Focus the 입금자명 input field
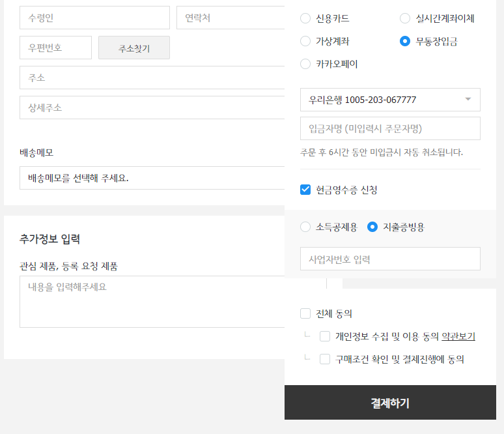Screen dimensions: 504x434 click(x=390, y=128)
